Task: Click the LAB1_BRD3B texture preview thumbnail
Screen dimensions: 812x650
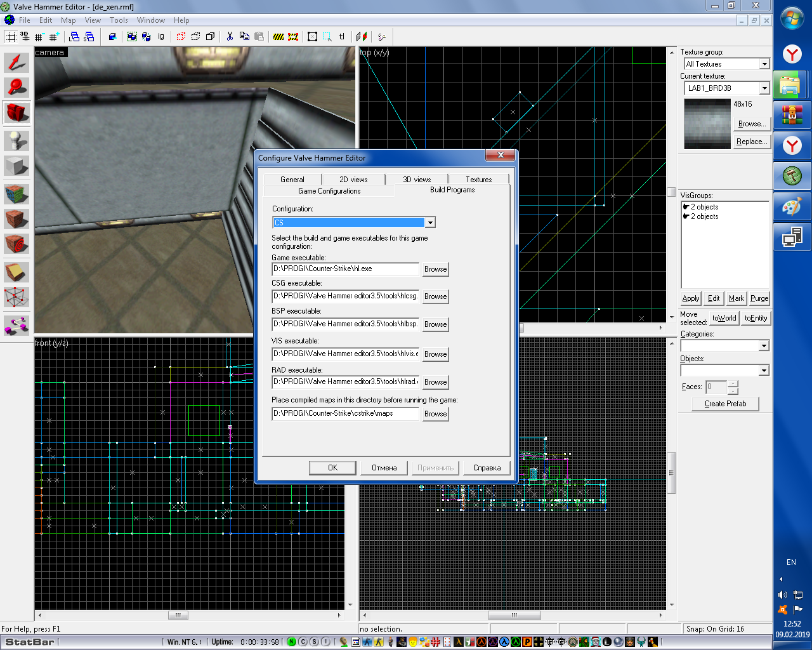Action: coord(707,124)
